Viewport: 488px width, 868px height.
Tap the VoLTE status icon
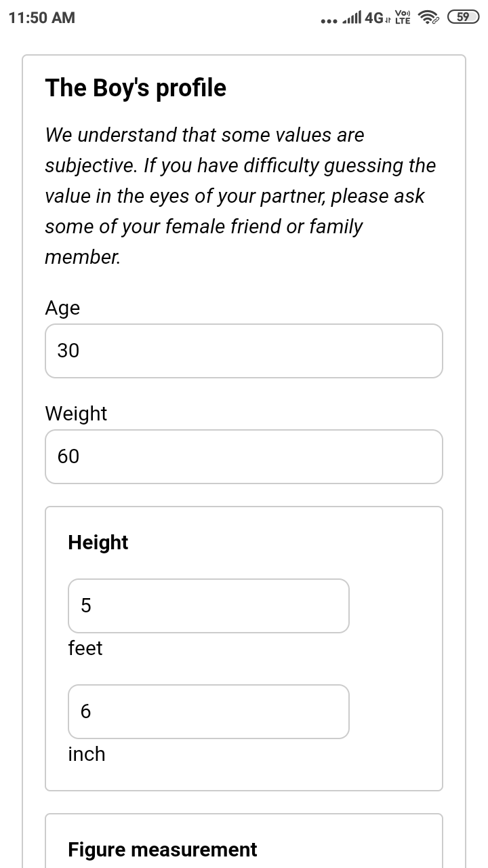point(403,18)
